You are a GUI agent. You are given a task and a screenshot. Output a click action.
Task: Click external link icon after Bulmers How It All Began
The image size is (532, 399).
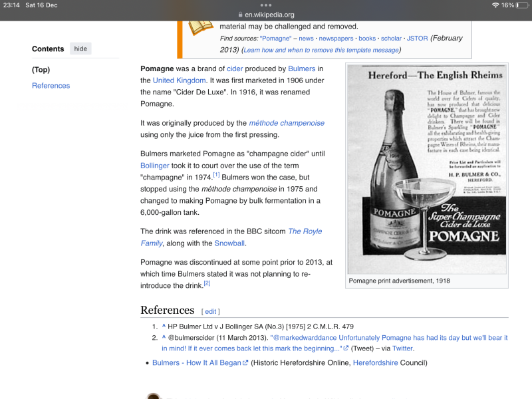click(245, 362)
